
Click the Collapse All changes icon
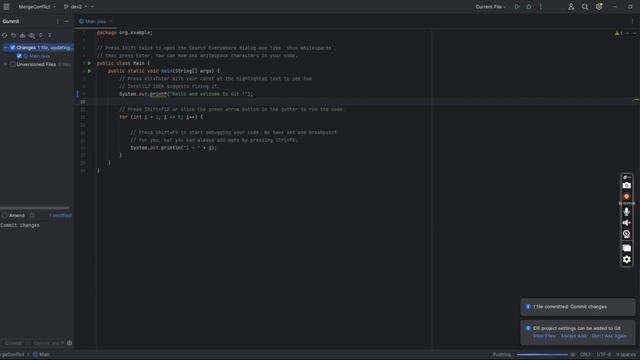click(x=50, y=36)
